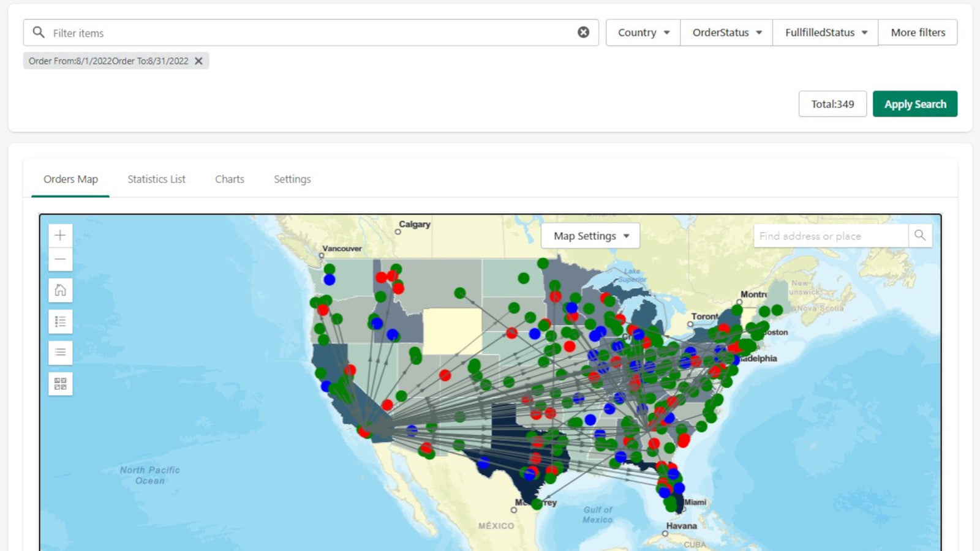
Task: Switch to the Settings tab
Action: click(x=292, y=179)
